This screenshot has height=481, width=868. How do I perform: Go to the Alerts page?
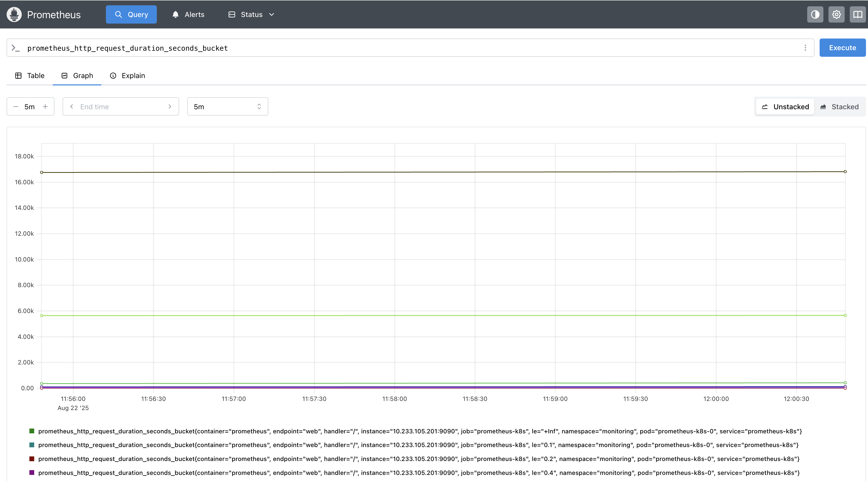(x=188, y=14)
